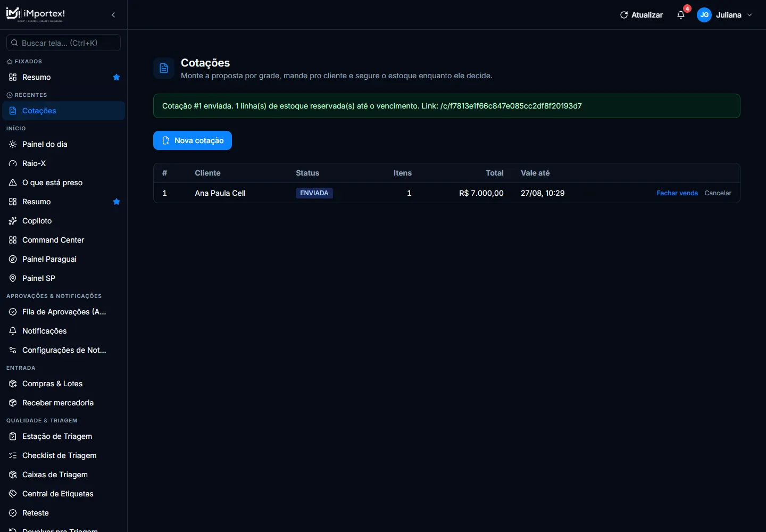This screenshot has height=532, width=766.
Task: Click the Status column header
Action: click(307, 173)
